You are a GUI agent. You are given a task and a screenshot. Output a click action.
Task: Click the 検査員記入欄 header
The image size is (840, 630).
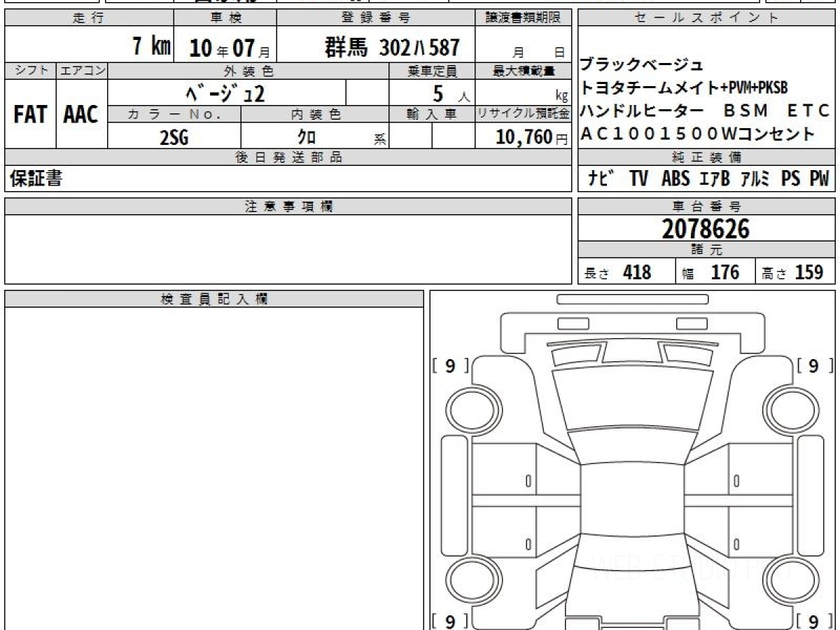pos(214,299)
